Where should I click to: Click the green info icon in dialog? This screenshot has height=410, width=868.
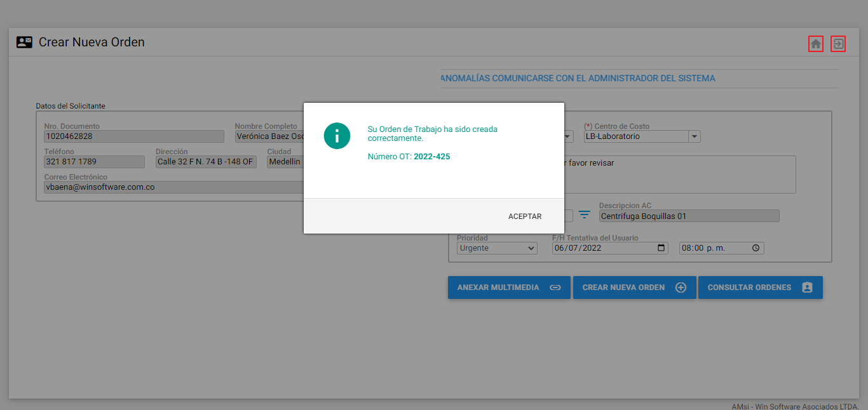pos(337,136)
